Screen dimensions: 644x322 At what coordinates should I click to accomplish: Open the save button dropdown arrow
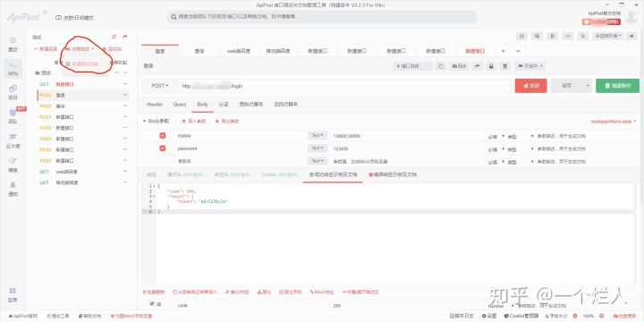tap(588, 86)
